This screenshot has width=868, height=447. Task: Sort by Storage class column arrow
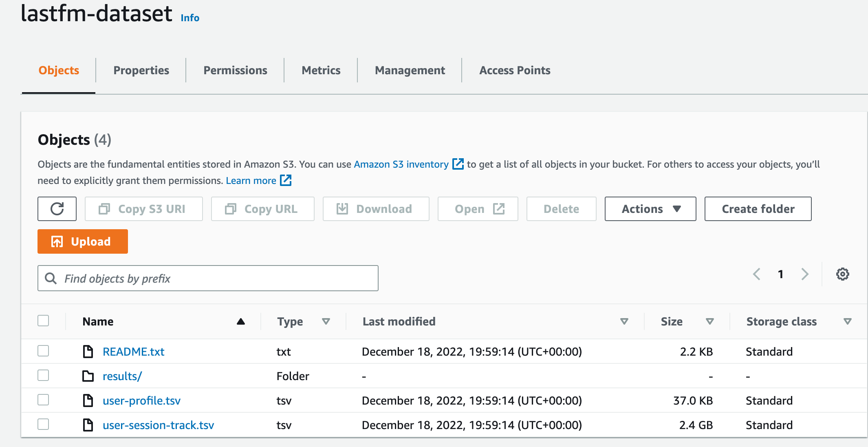click(x=847, y=321)
